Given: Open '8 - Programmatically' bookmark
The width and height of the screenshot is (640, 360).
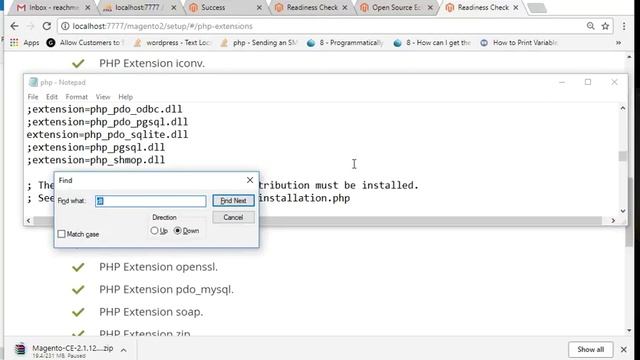Looking at the screenshot, I should pyautogui.click(x=345, y=42).
